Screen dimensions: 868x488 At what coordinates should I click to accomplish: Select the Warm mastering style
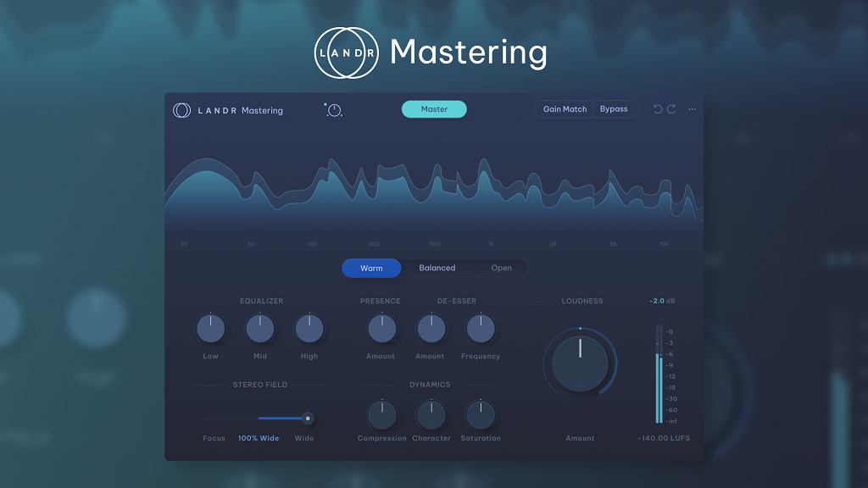click(x=370, y=268)
